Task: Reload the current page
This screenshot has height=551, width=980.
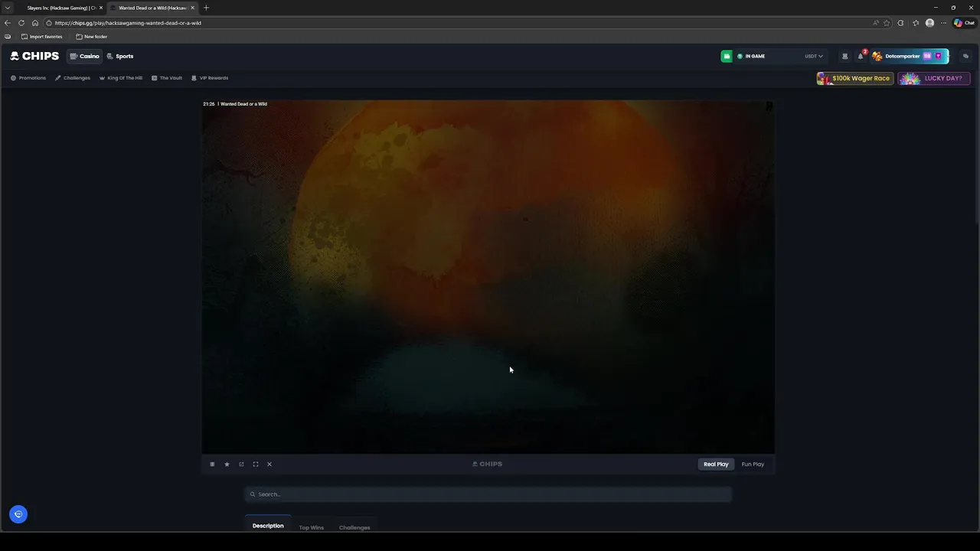Action: point(21,23)
